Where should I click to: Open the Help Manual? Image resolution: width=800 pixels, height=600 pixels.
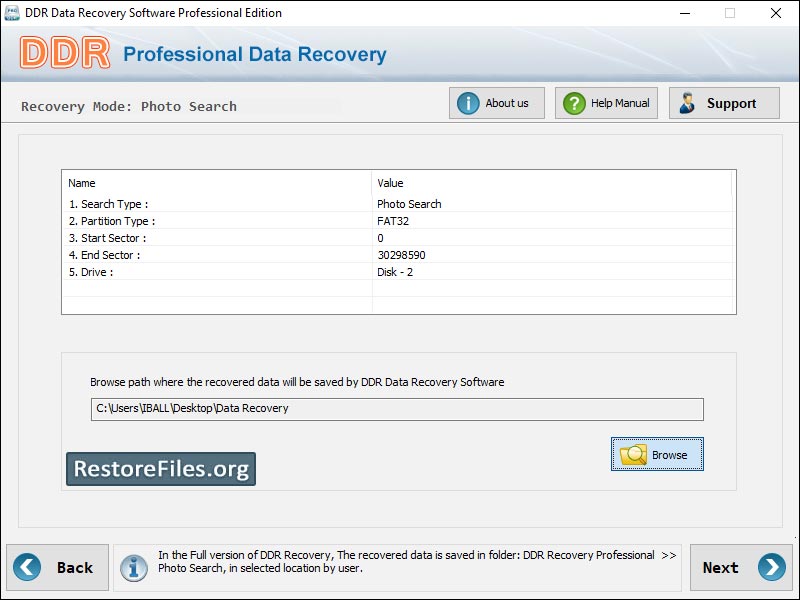(x=605, y=102)
